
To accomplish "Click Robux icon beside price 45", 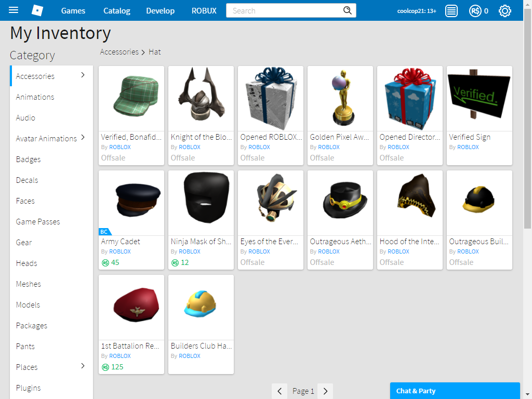I will point(105,262).
